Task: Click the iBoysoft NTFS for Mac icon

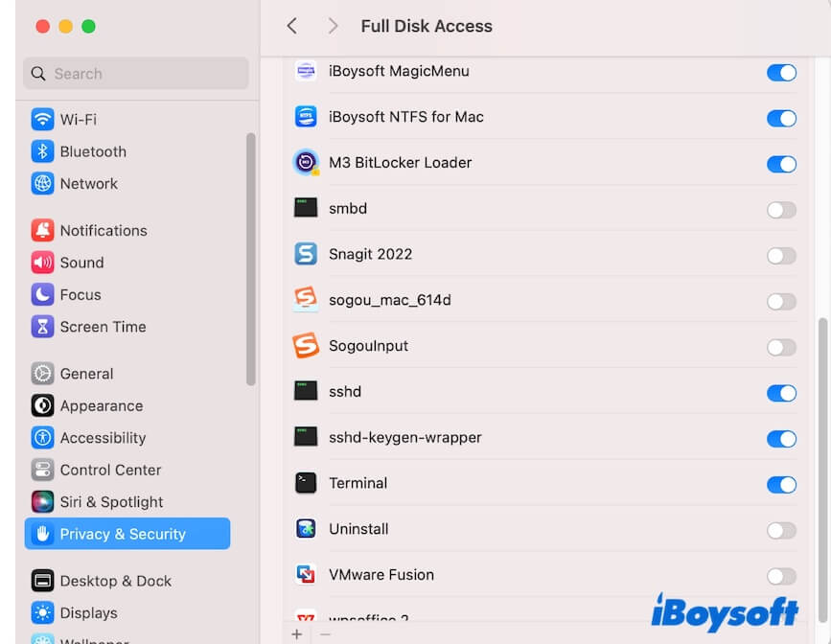Action: (x=306, y=117)
